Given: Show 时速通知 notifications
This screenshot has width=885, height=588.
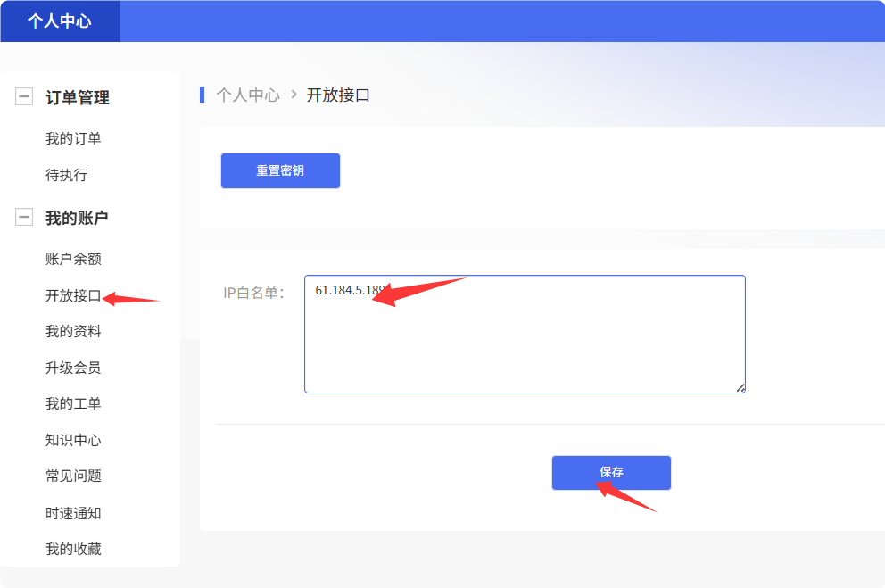Looking at the screenshot, I should pos(73,513).
